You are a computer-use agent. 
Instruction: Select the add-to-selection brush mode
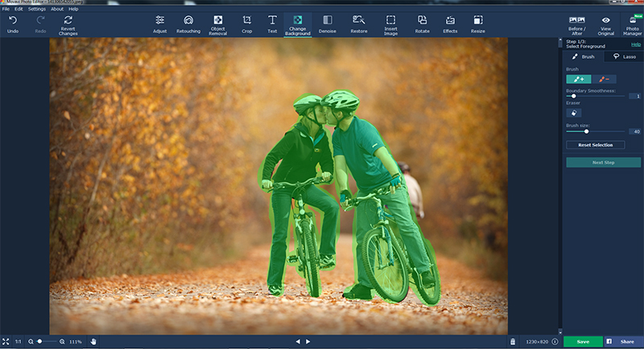pos(578,79)
